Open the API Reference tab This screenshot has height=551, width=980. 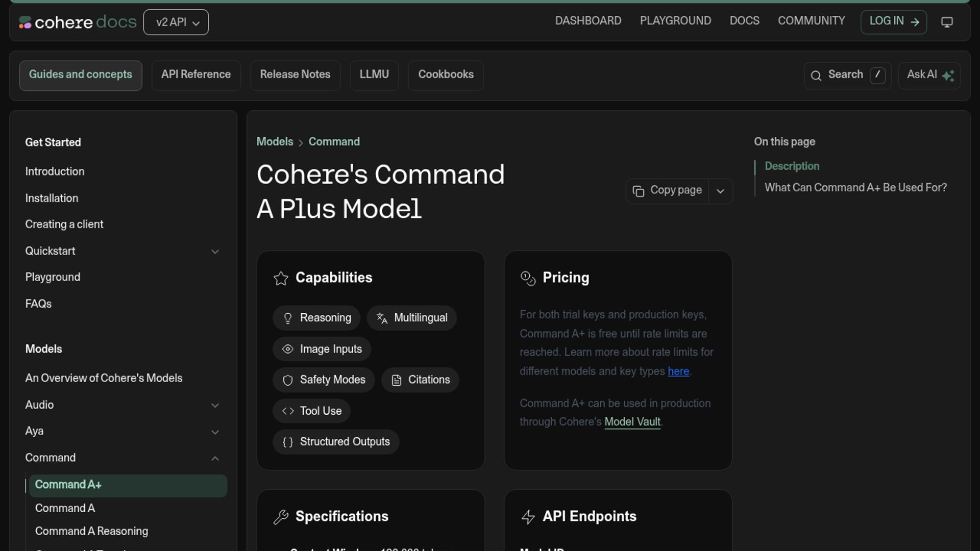point(196,76)
